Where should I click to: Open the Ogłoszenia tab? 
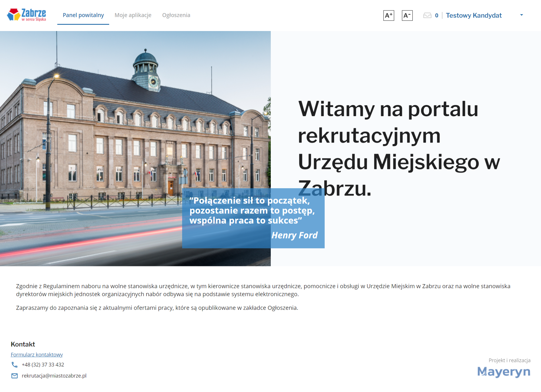pos(176,15)
